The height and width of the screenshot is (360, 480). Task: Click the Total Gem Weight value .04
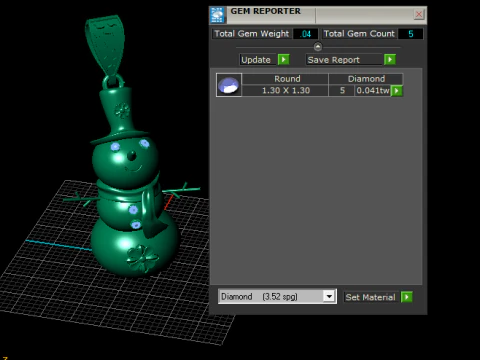pos(305,34)
